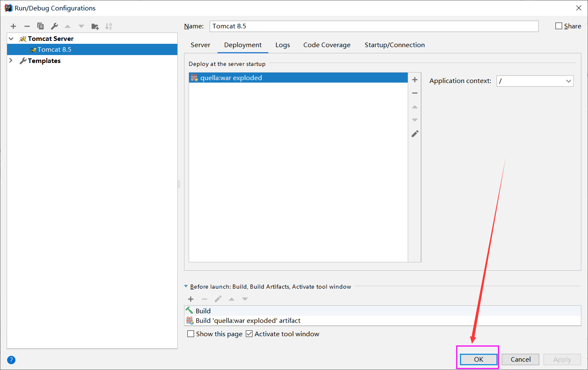Edit the quella:war exploded artifact rules
Image resolution: width=588 pixels, height=370 pixels.
click(414, 133)
